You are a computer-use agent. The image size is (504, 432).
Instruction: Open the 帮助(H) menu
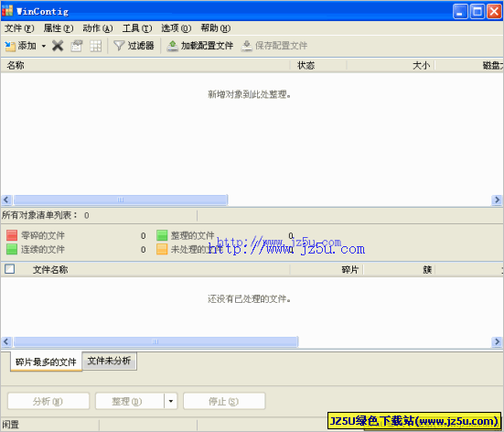coord(215,28)
